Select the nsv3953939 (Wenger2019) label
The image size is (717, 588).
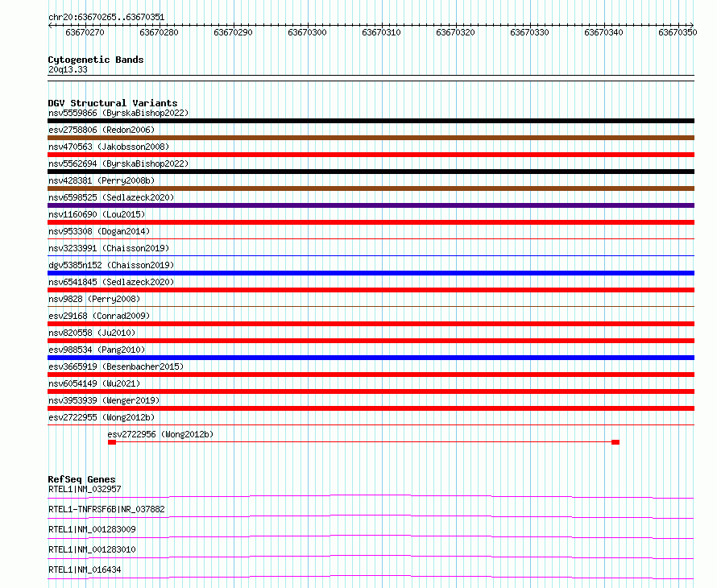click(104, 400)
